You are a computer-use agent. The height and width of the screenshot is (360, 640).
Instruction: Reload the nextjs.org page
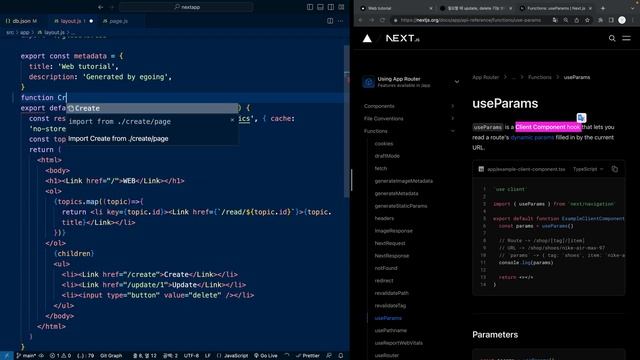(x=382, y=20)
